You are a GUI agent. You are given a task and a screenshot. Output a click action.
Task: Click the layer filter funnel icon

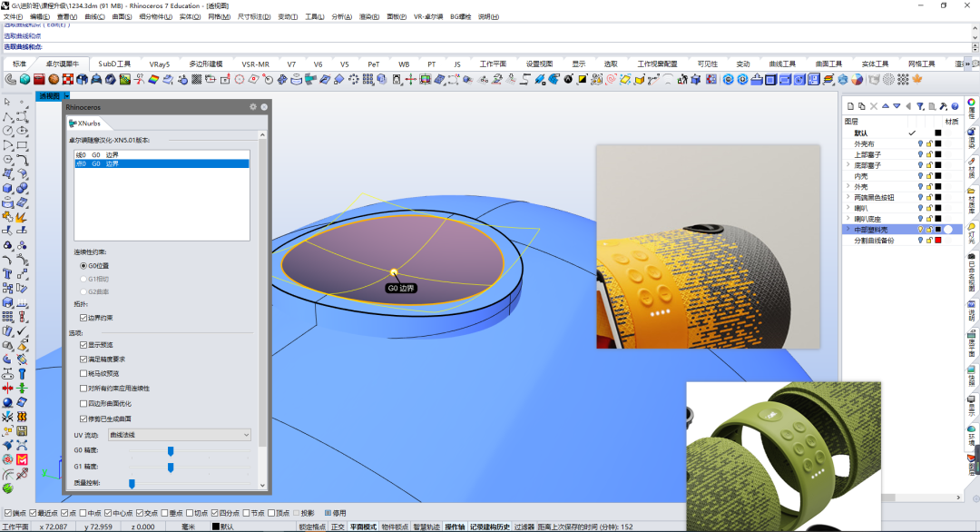click(920, 106)
